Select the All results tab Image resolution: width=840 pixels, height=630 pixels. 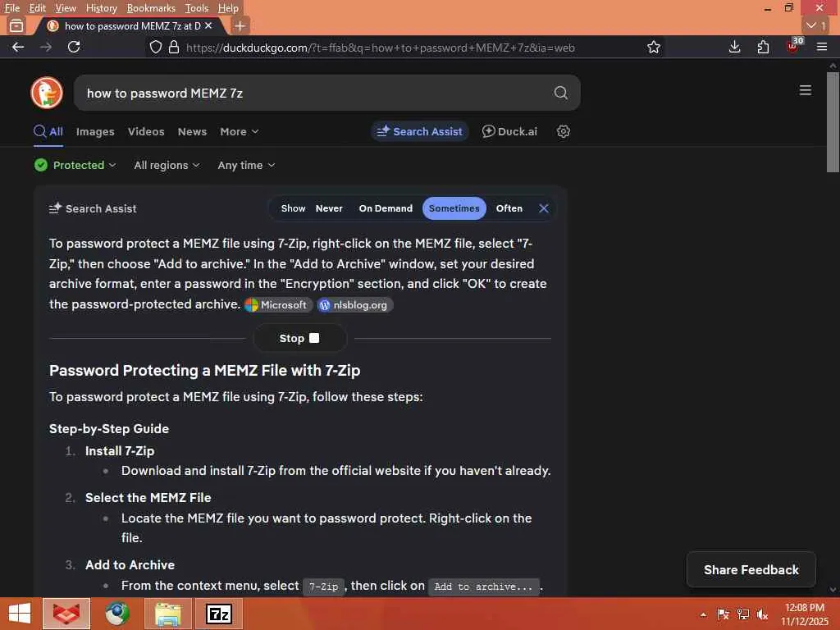[48, 131]
